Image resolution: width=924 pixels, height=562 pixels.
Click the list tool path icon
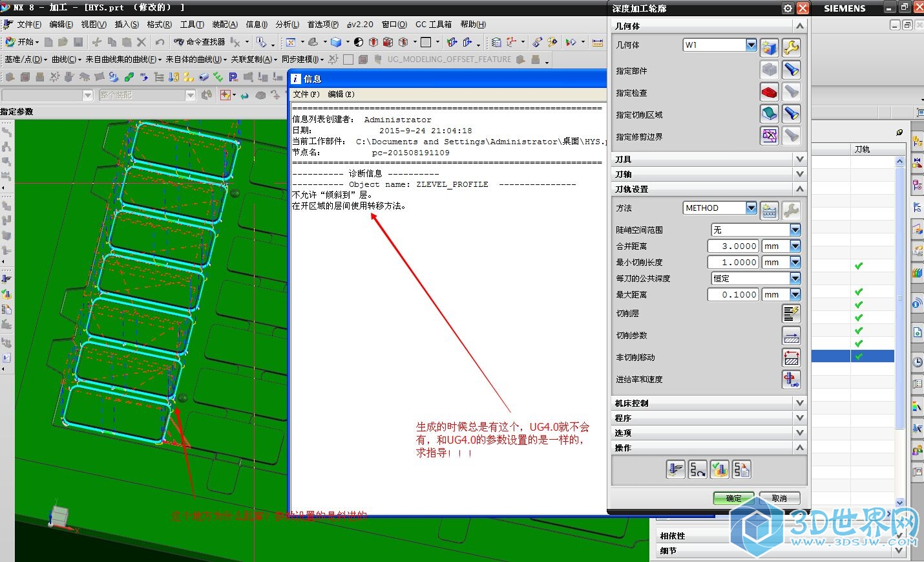click(742, 470)
